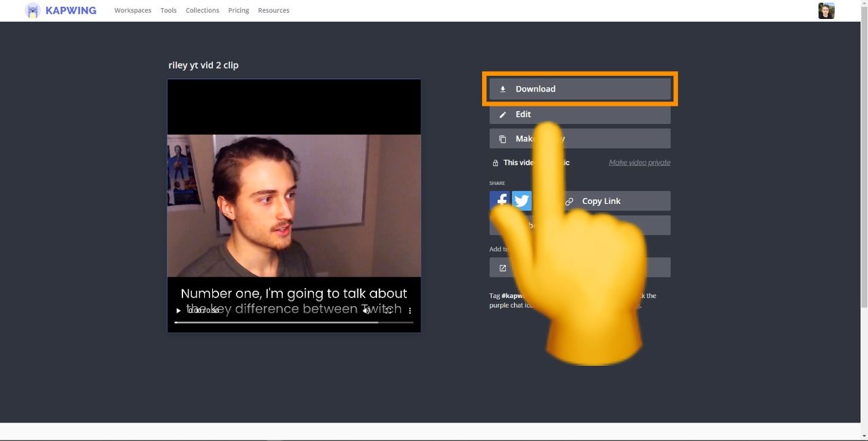868x441 pixels.
Task: Open the Workspaces menu
Action: click(133, 11)
